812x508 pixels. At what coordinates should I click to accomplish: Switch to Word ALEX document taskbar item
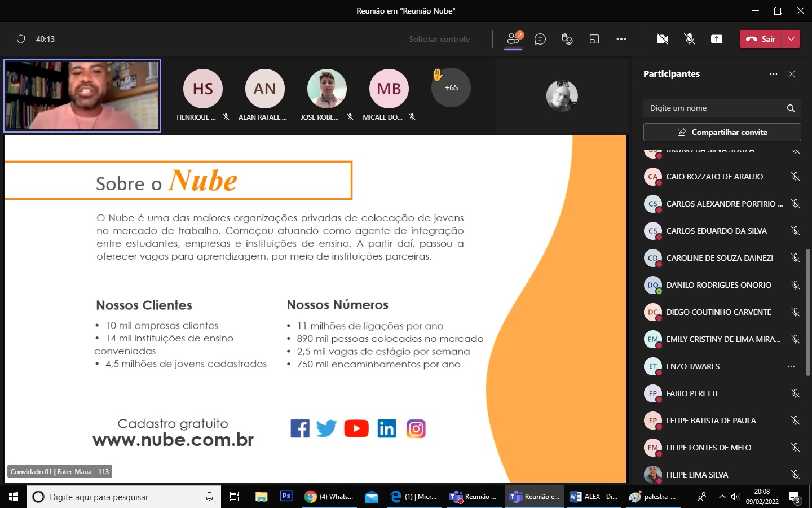tap(594, 497)
